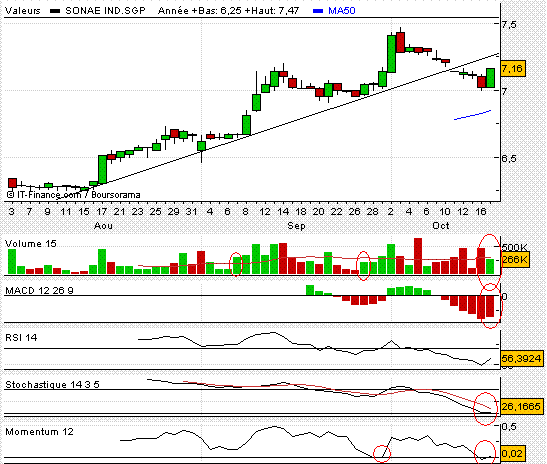Select the "Sep" month label

[x=296, y=226]
